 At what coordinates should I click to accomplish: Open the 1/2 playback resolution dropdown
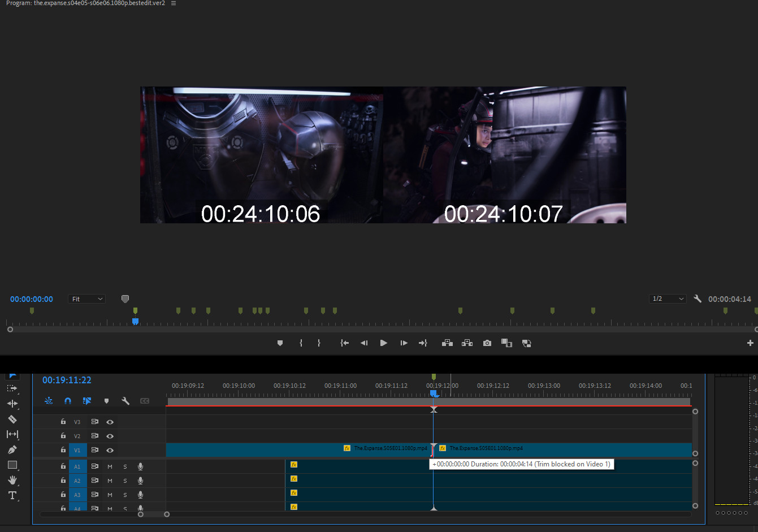668,299
